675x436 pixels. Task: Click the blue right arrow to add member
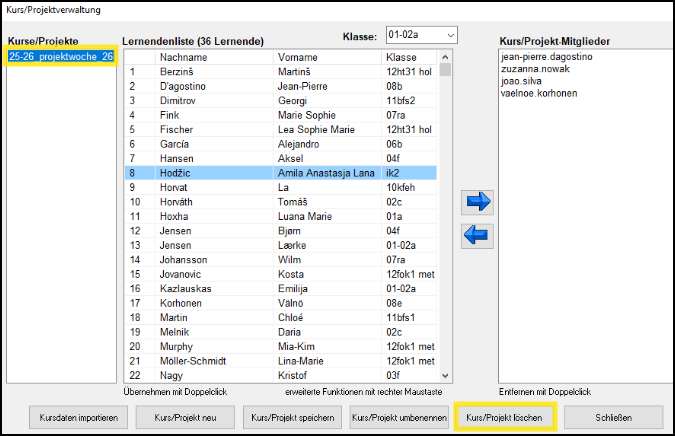tap(478, 202)
